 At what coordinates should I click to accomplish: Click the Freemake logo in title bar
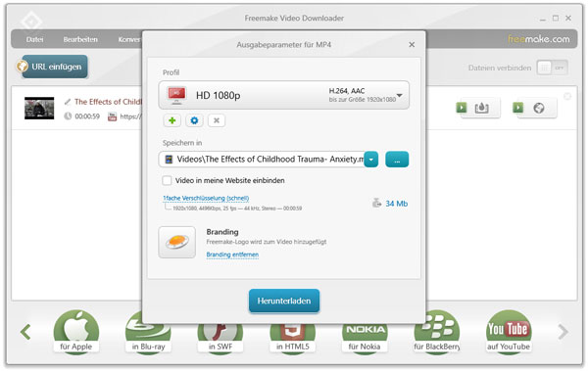(31, 22)
